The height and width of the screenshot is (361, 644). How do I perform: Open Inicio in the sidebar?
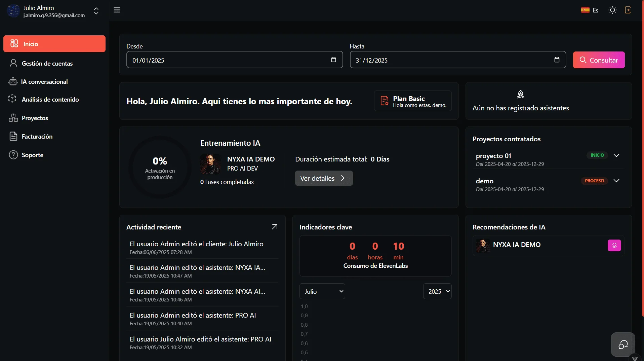click(x=54, y=44)
